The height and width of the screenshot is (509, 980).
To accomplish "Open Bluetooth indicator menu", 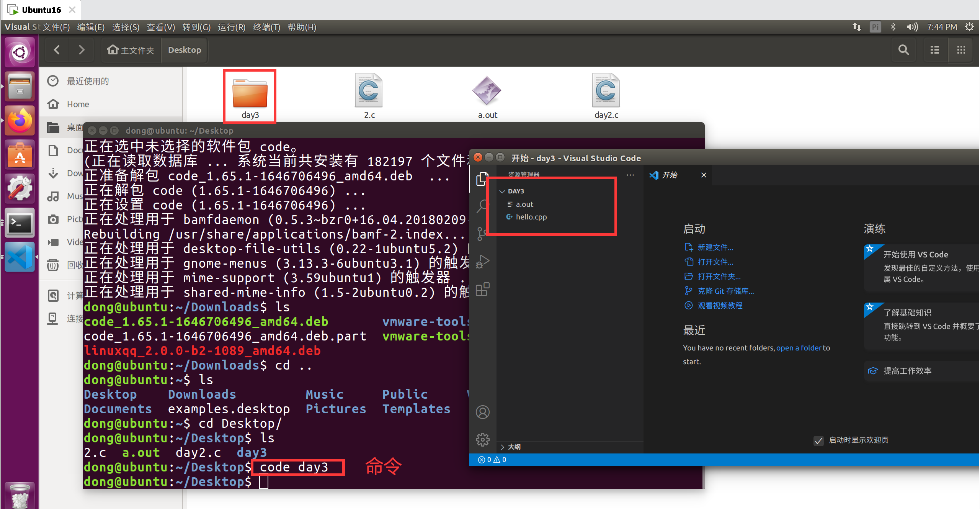I will tap(893, 27).
